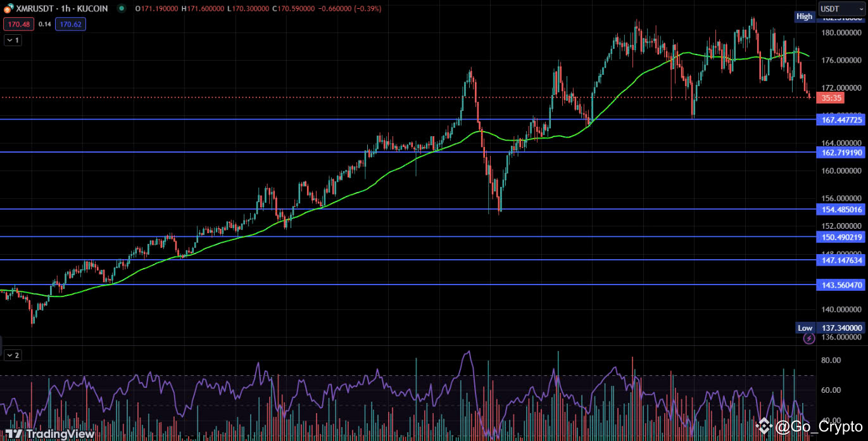Click the red 170.48 sell price button

click(x=19, y=24)
